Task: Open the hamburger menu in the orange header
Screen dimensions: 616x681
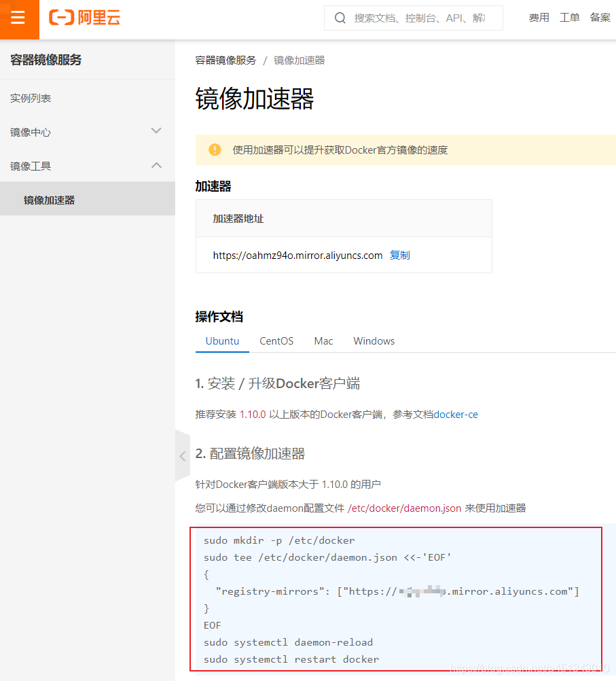Action: point(18,18)
